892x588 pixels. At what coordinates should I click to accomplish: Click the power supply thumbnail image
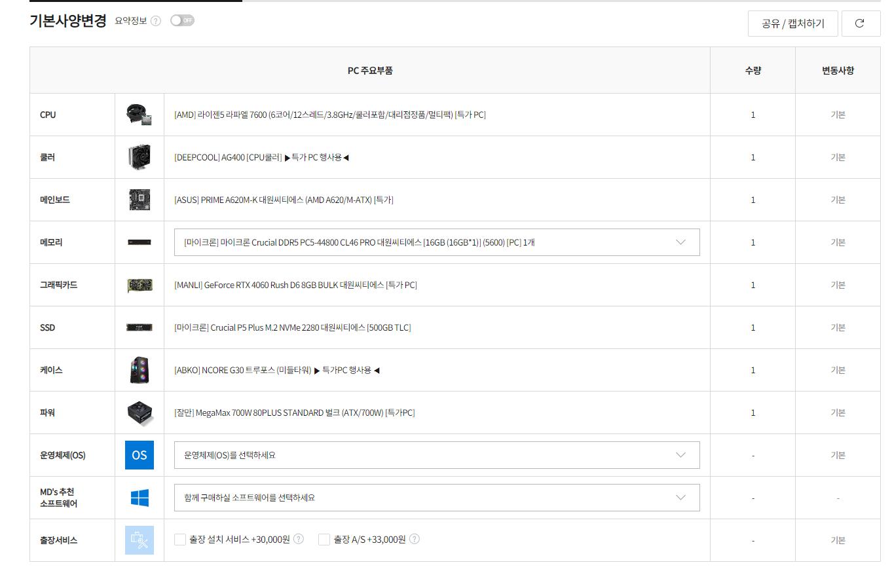(x=139, y=413)
